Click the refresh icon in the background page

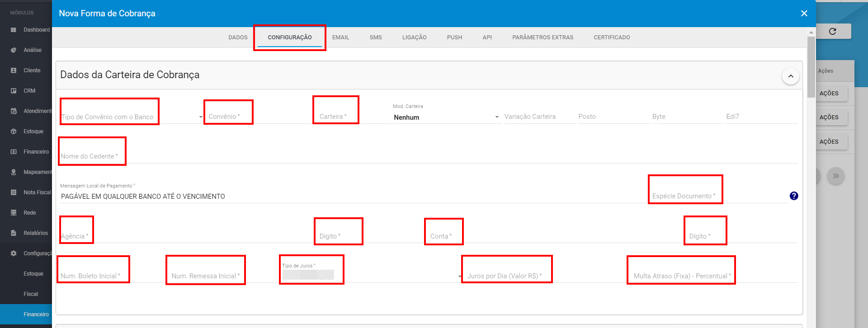click(x=832, y=31)
